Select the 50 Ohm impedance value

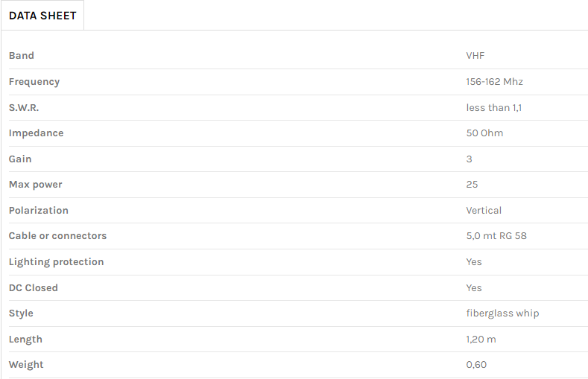click(484, 133)
